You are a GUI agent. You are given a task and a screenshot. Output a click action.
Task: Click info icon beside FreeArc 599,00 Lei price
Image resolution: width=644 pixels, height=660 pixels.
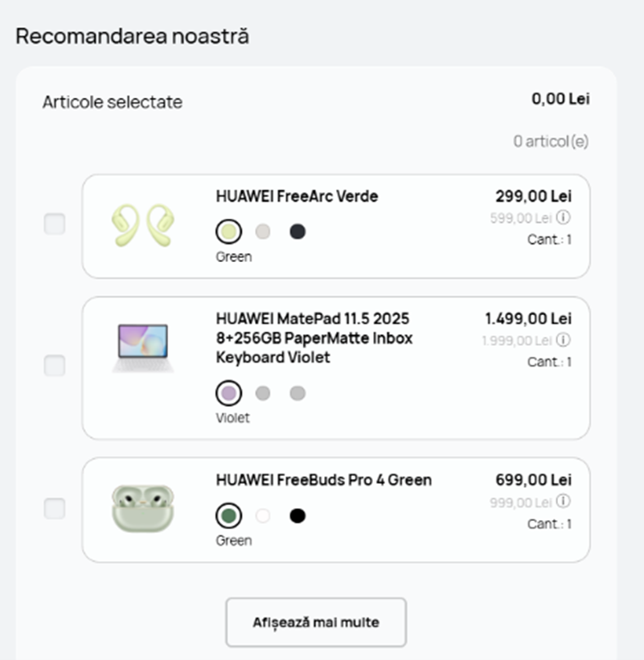click(564, 218)
